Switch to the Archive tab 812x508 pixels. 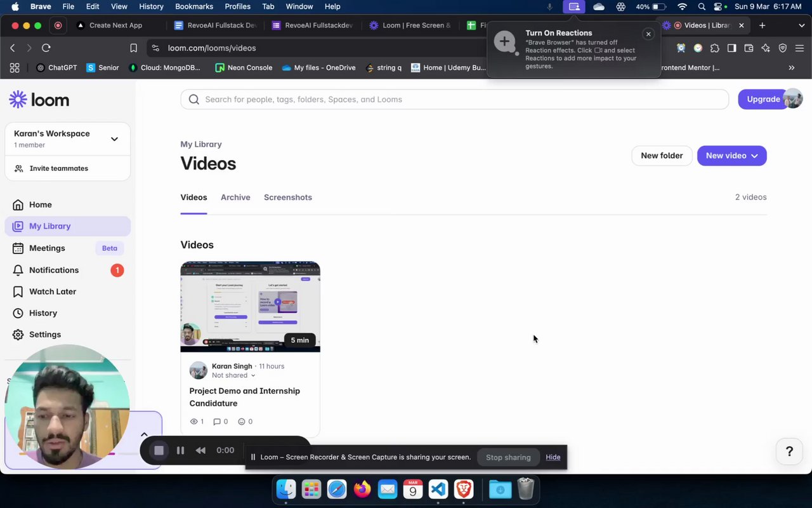[x=235, y=197]
